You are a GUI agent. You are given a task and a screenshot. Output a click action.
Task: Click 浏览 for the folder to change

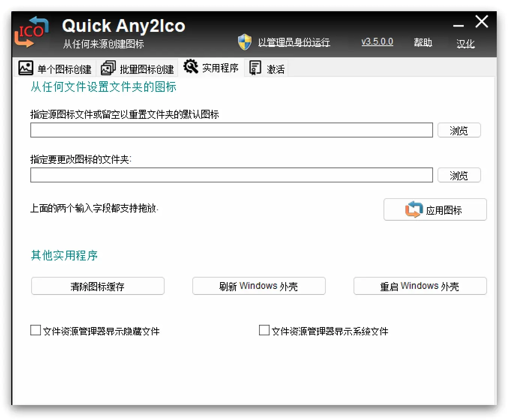459,175
